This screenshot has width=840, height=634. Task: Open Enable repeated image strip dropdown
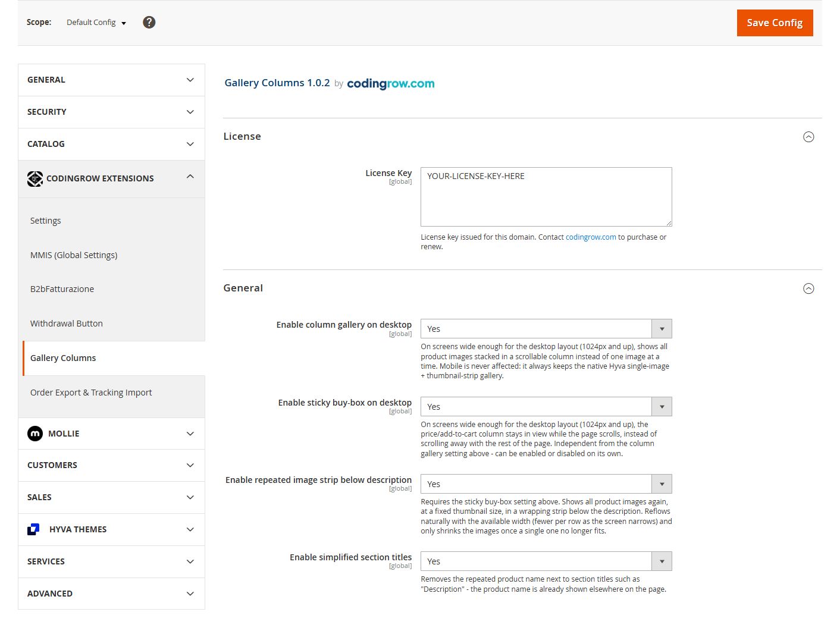(546, 484)
